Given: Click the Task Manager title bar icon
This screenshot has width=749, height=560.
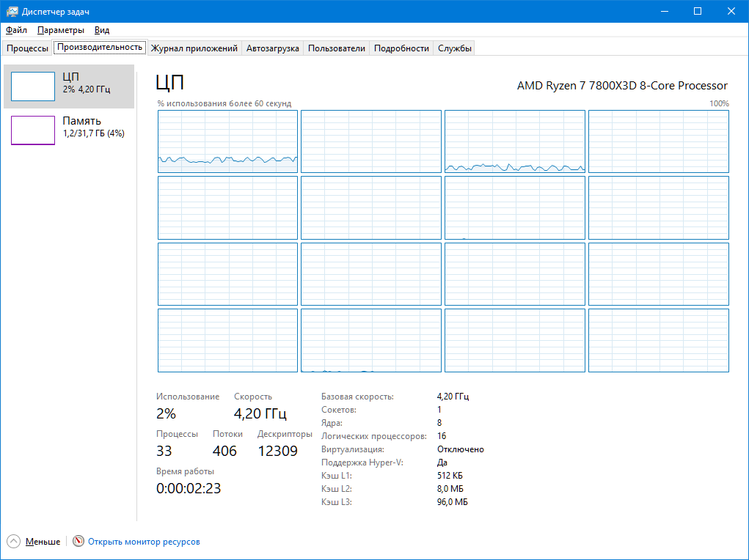Looking at the screenshot, I should [12, 12].
